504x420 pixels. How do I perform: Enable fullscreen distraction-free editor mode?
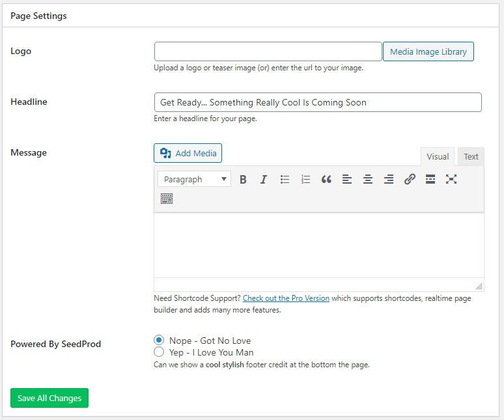coord(451,179)
